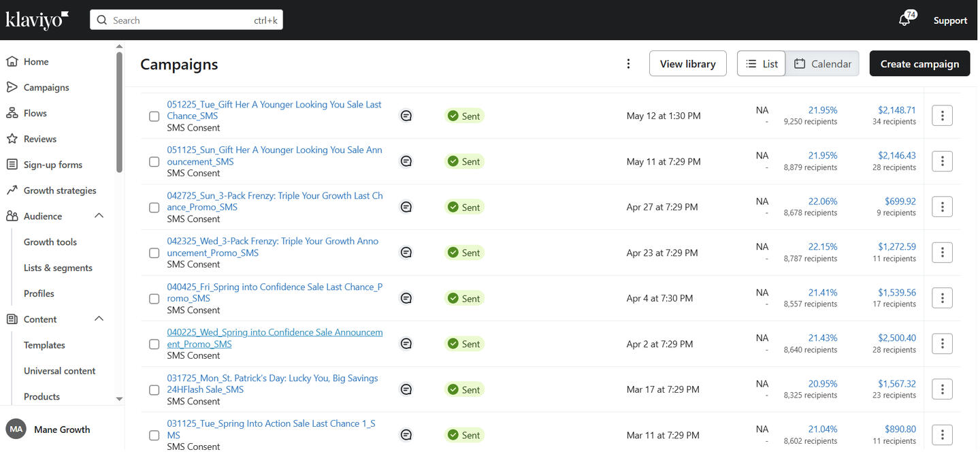Click the Klaviyo logo

click(37, 20)
